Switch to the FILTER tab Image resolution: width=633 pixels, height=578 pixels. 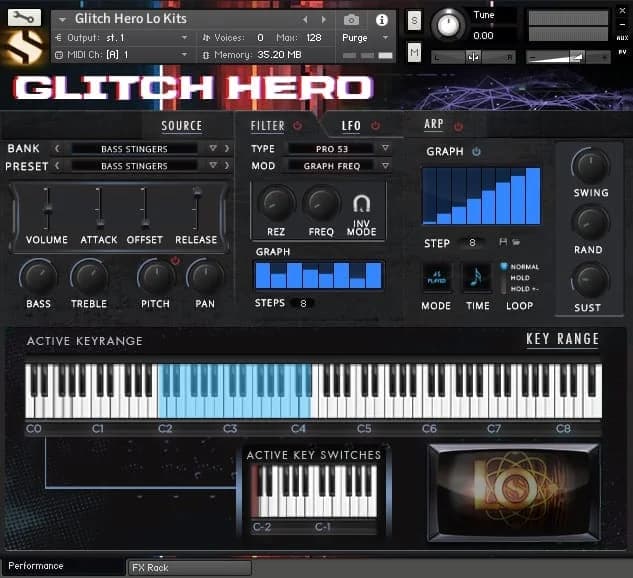tap(268, 126)
